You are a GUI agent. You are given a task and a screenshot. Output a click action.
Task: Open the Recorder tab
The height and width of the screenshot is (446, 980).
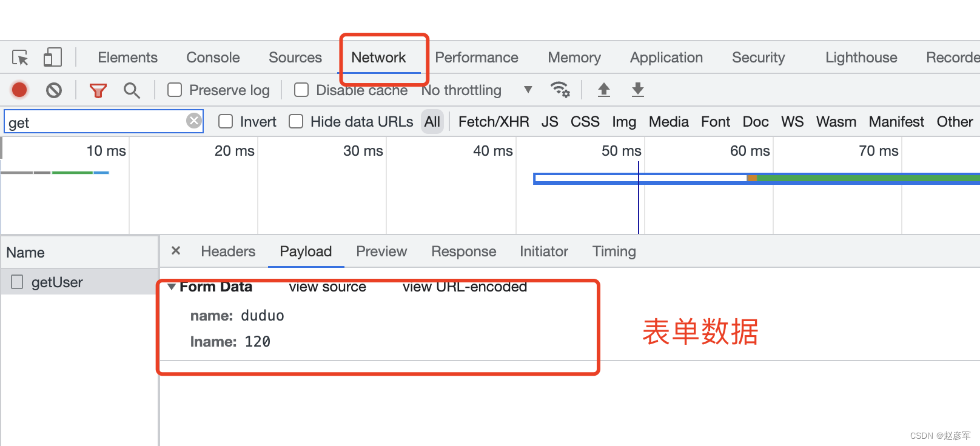coord(953,58)
